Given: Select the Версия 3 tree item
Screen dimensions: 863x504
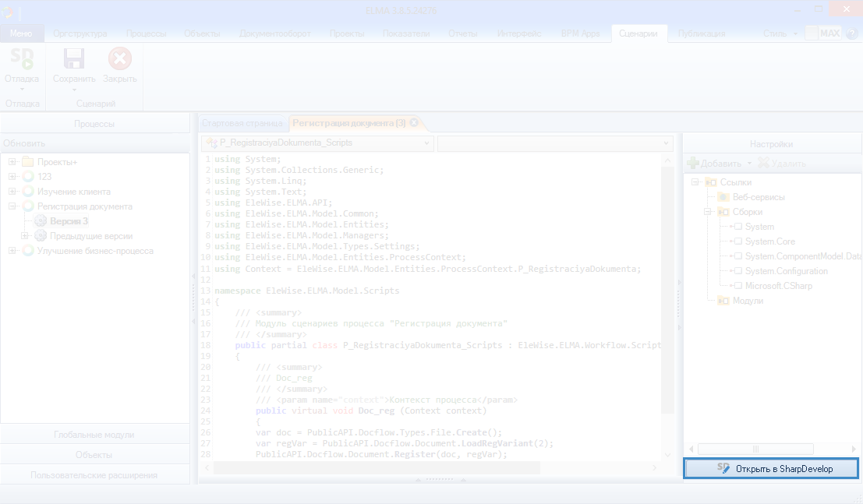Looking at the screenshot, I should [69, 221].
